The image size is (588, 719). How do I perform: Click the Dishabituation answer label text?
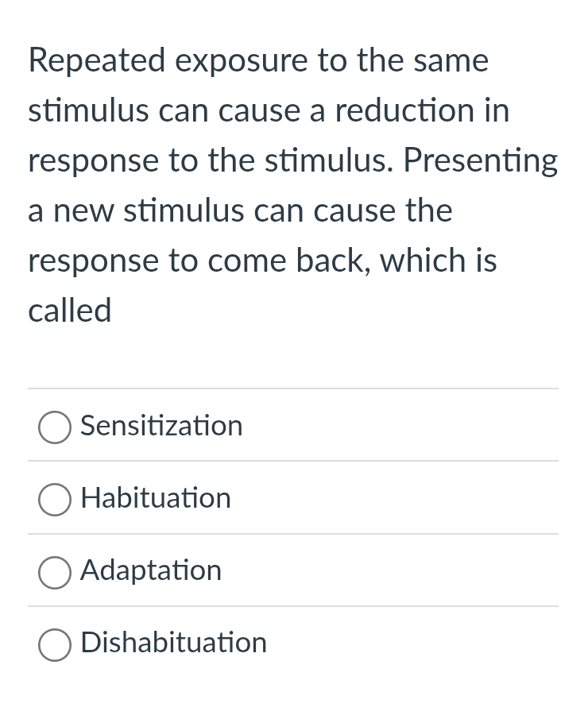pos(173,644)
